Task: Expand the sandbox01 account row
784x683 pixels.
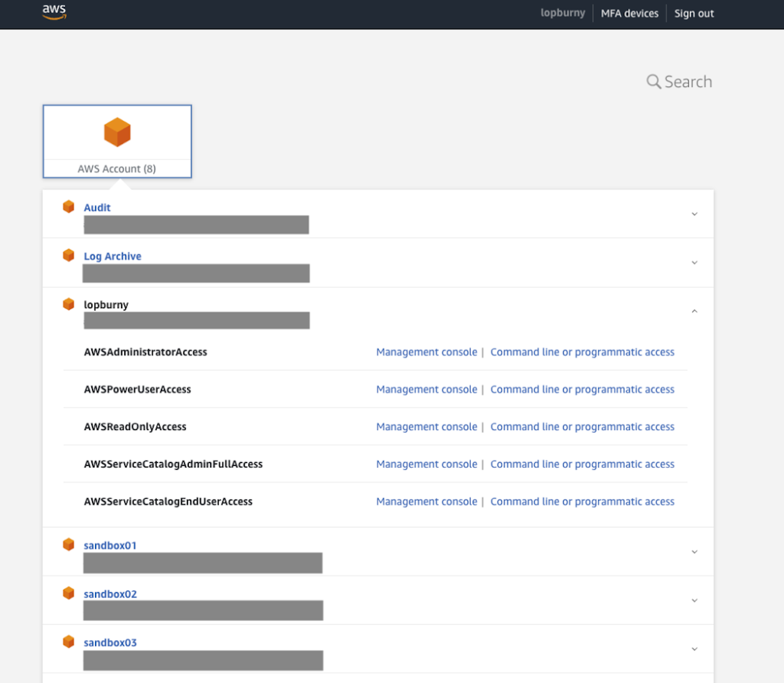Action: click(694, 551)
